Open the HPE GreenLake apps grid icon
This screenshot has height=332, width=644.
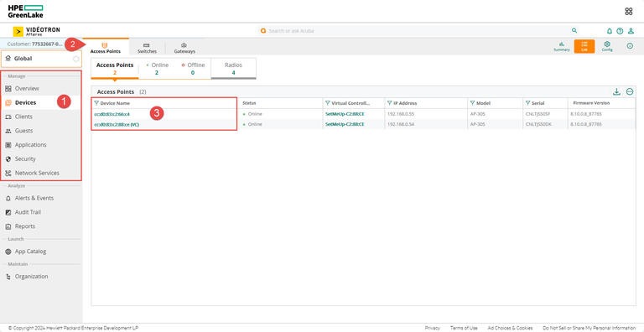point(628,12)
